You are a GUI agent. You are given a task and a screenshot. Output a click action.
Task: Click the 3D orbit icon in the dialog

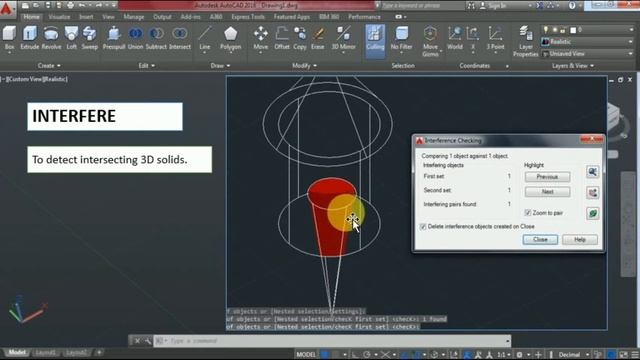point(593,213)
